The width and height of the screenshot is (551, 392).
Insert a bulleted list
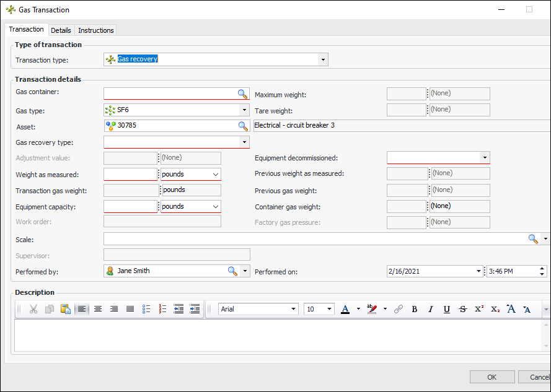coord(147,309)
